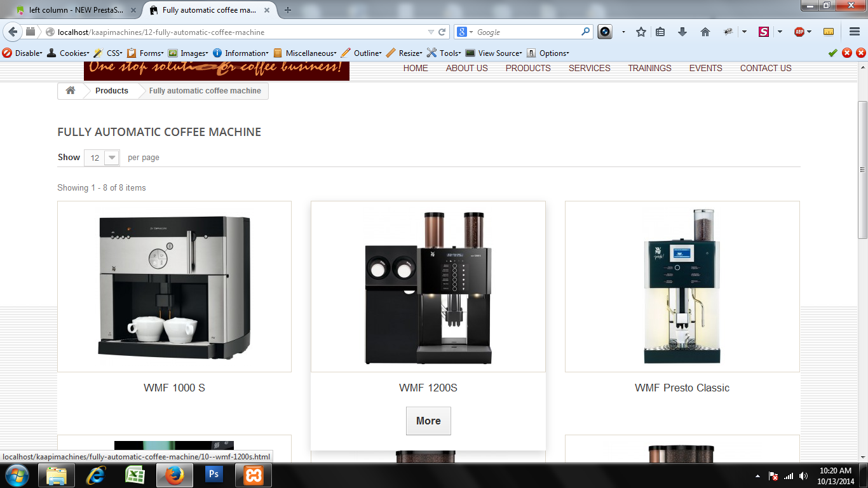Open the Downloads arrow icon
868x488 pixels.
tap(682, 32)
